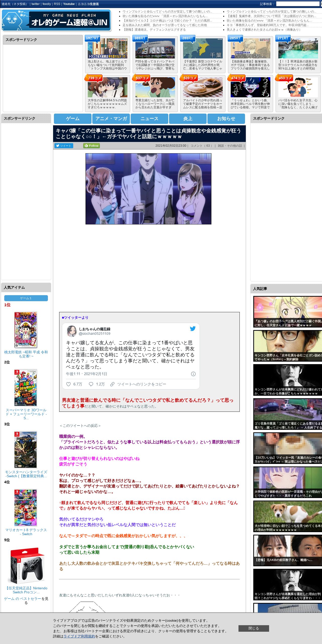Open the 大学病院で麻酔科の医師 popular article
The image size is (322, 644).
click(x=288, y=482)
